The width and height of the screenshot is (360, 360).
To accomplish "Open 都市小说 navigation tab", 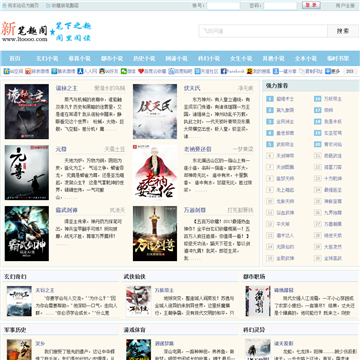I will tap(112, 58).
